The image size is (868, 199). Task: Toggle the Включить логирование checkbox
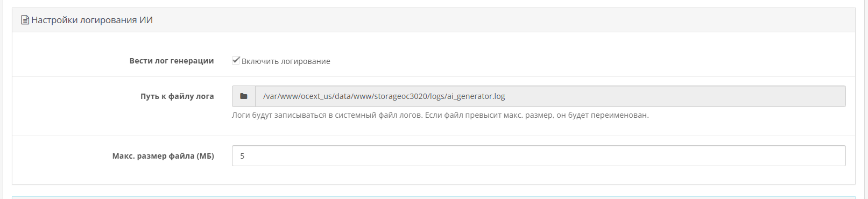[x=236, y=60]
